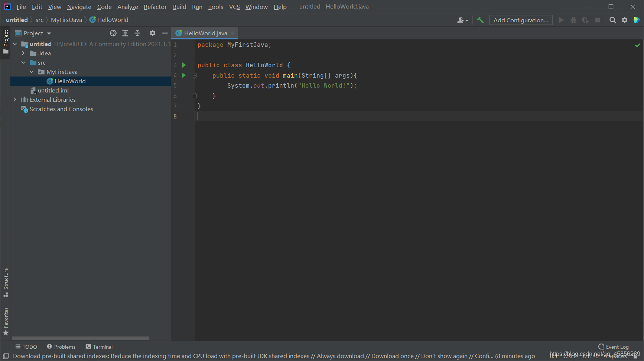Expand External Libraries node
This screenshot has width=644, height=361.
pos(15,100)
